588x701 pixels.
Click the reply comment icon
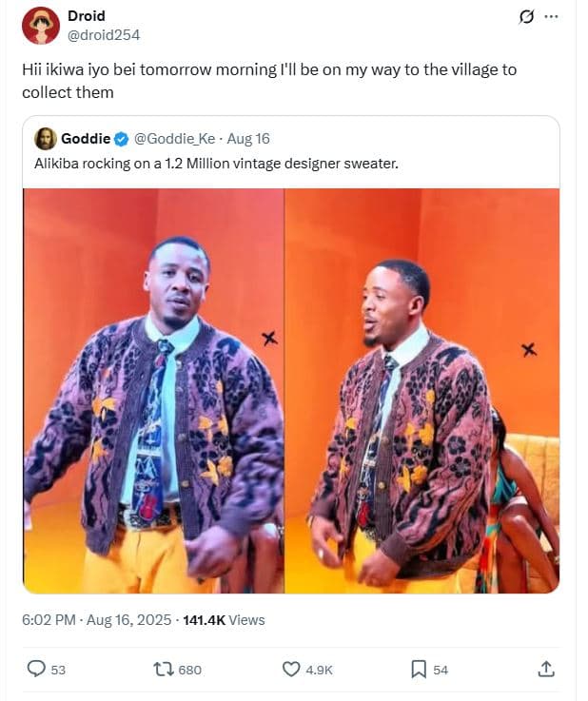pos(36,670)
